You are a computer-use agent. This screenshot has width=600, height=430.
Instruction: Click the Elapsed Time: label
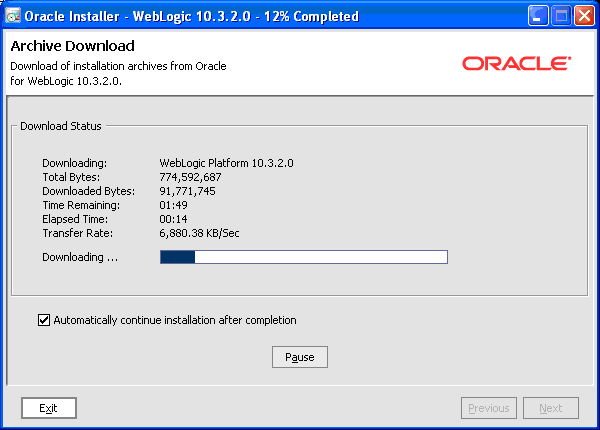point(75,219)
